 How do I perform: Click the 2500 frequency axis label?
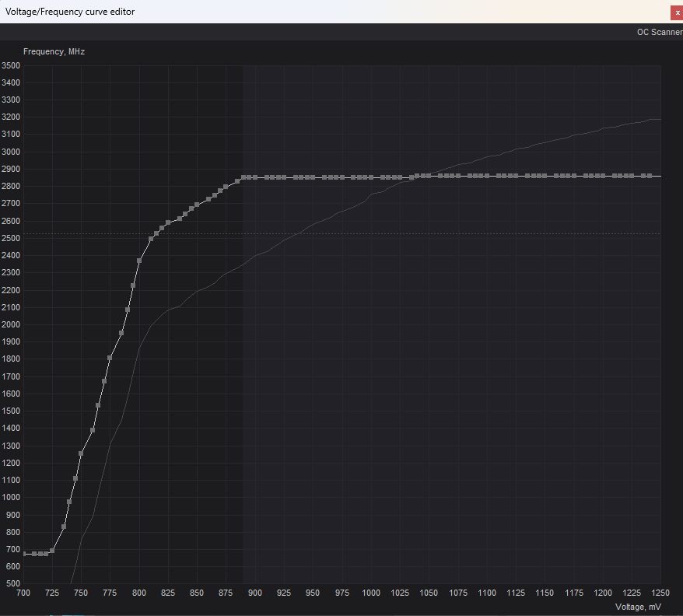click(11, 238)
